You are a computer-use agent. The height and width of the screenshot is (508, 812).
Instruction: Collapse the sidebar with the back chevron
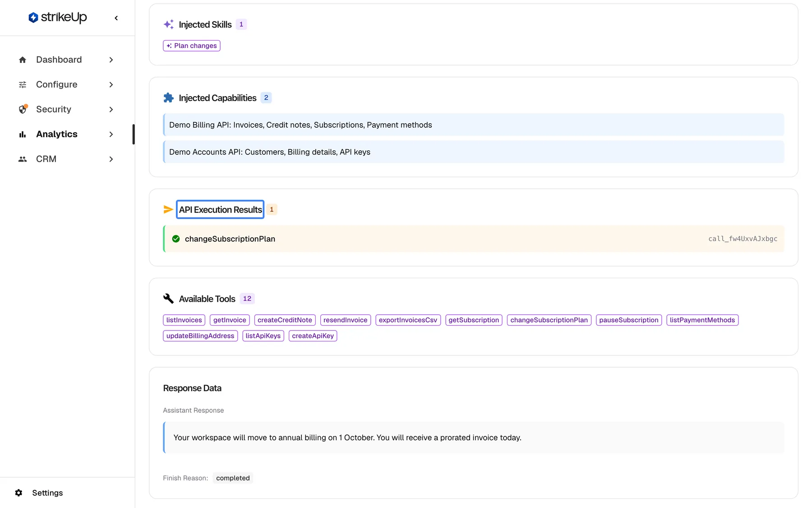coord(116,18)
